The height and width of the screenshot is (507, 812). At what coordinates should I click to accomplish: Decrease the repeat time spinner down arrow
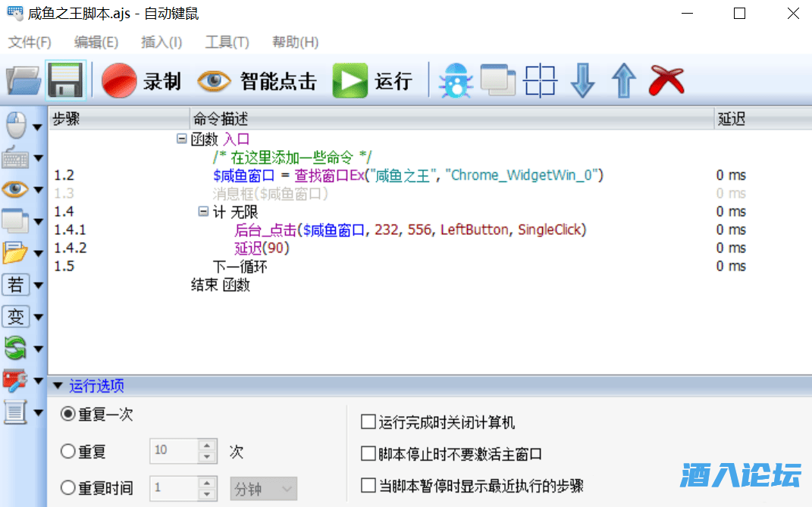[x=207, y=493]
